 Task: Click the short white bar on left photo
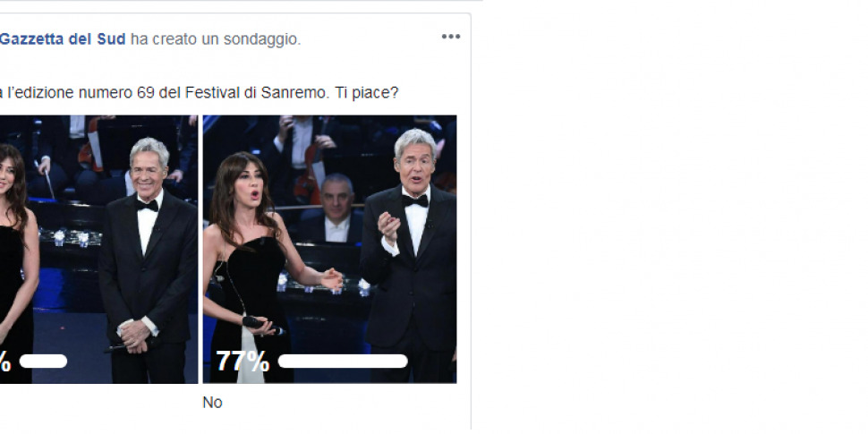43,362
